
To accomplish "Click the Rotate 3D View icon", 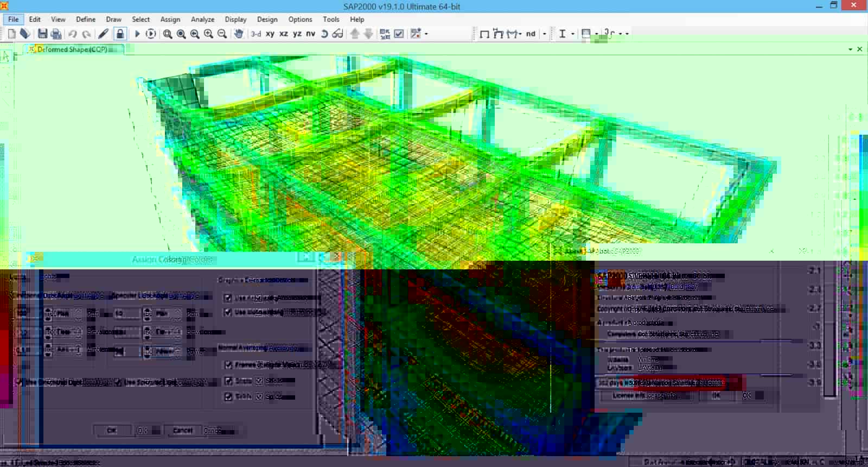I will pyautogui.click(x=324, y=34).
